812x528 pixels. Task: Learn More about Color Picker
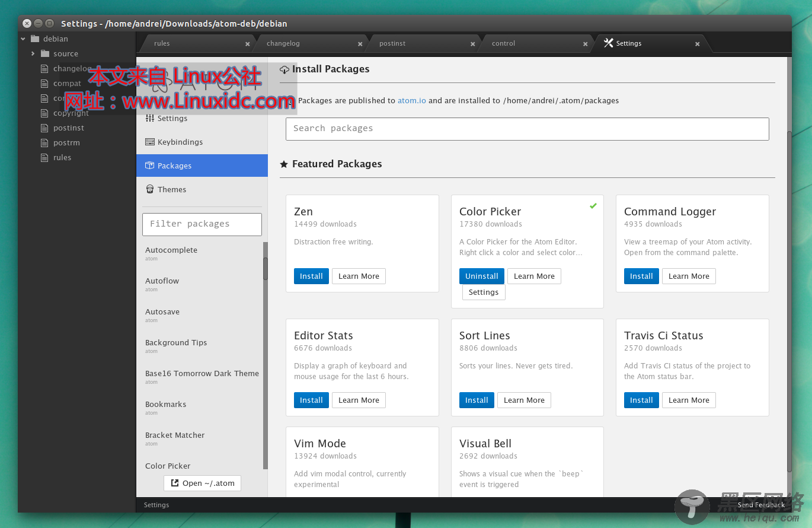point(534,276)
